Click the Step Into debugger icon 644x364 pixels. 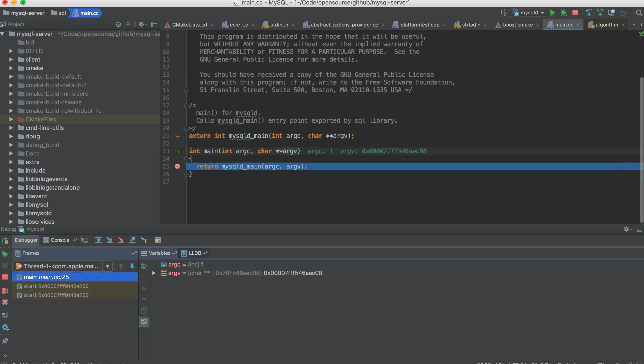point(109,240)
